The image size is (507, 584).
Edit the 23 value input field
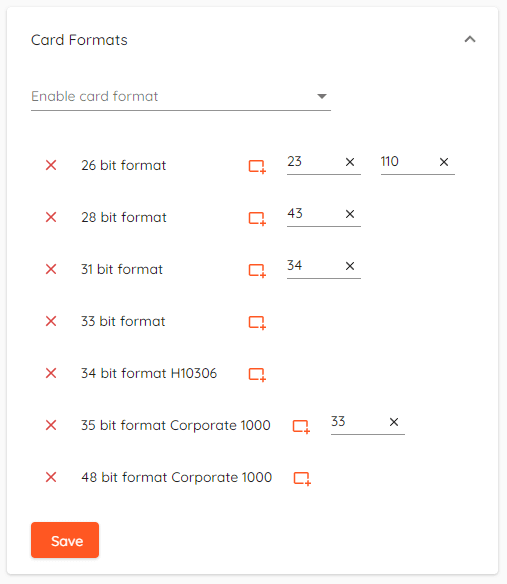313,162
